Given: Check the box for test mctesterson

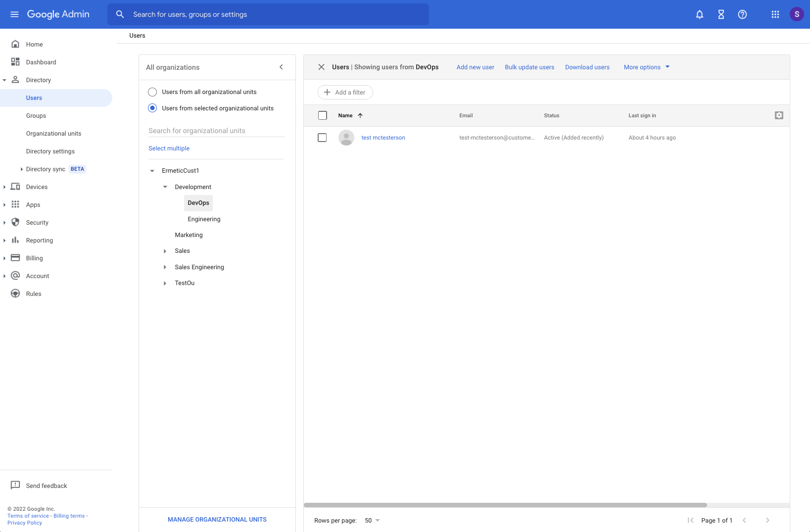Looking at the screenshot, I should point(322,138).
